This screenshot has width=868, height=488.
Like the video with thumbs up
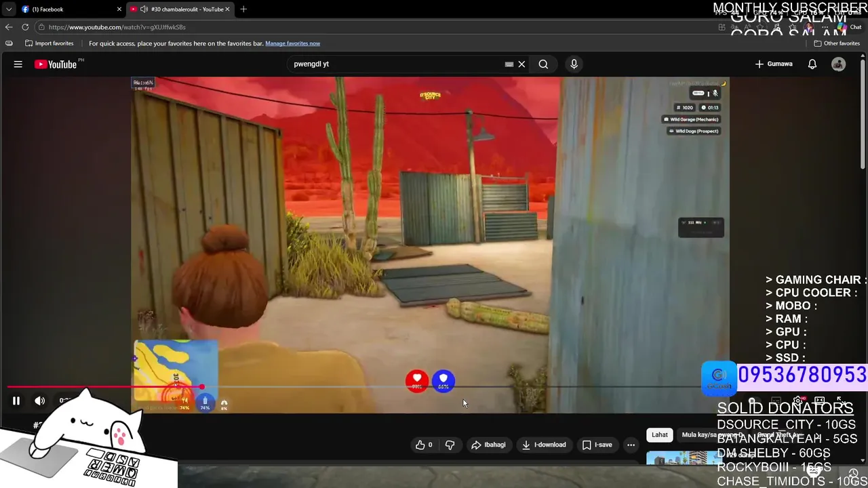click(x=424, y=445)
